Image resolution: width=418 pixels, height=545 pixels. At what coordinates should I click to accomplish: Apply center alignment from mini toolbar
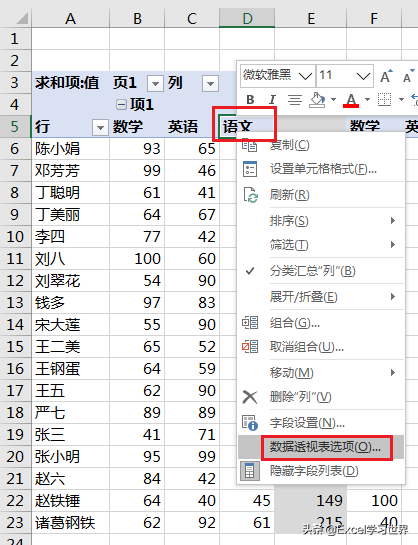(295, 100)
